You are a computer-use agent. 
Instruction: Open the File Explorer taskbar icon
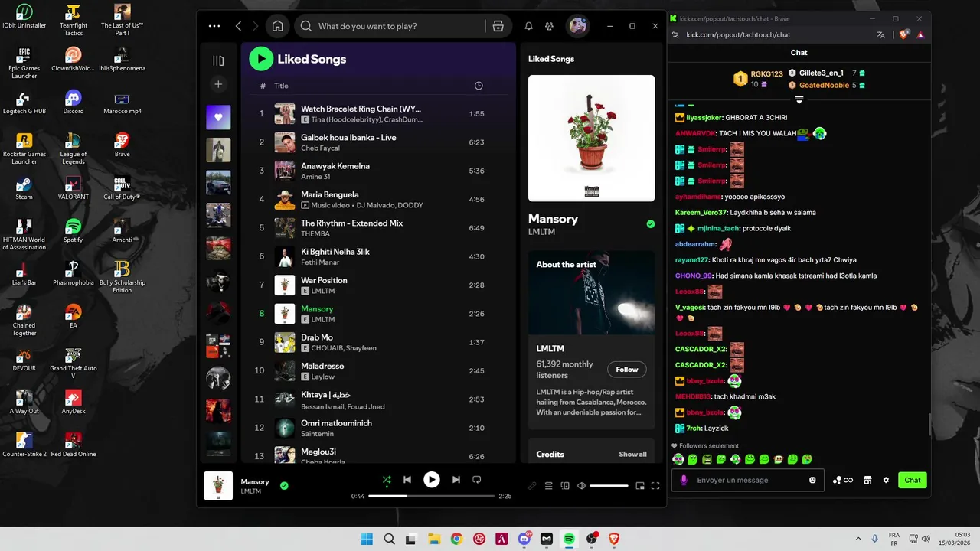click(x=433, y=539)
